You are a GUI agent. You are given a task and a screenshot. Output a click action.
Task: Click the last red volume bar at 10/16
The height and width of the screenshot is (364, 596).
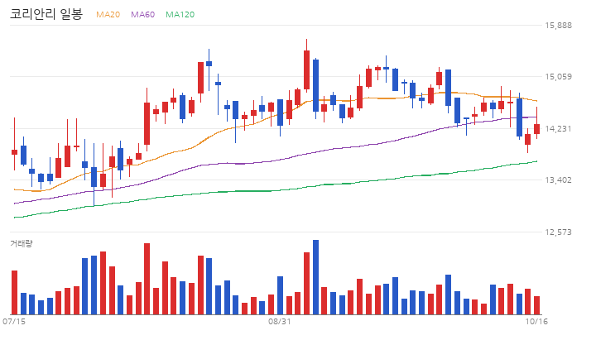click(x=536, y=305)
